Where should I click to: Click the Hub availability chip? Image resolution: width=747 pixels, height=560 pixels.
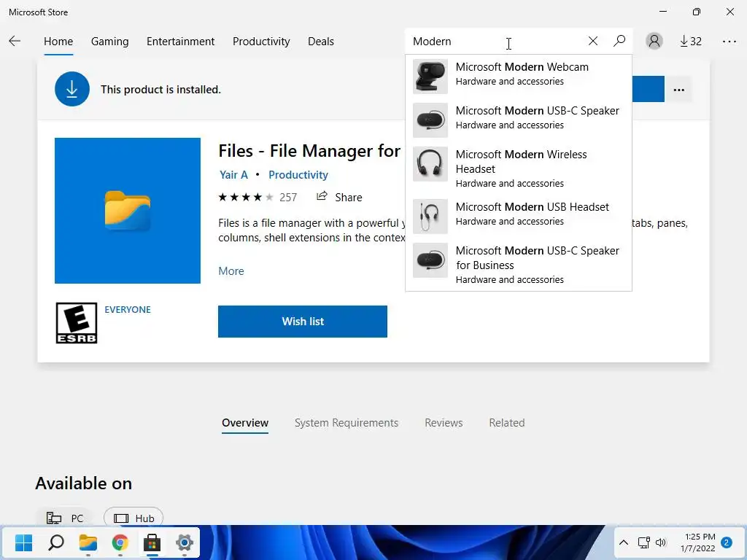tap(133, 518)
